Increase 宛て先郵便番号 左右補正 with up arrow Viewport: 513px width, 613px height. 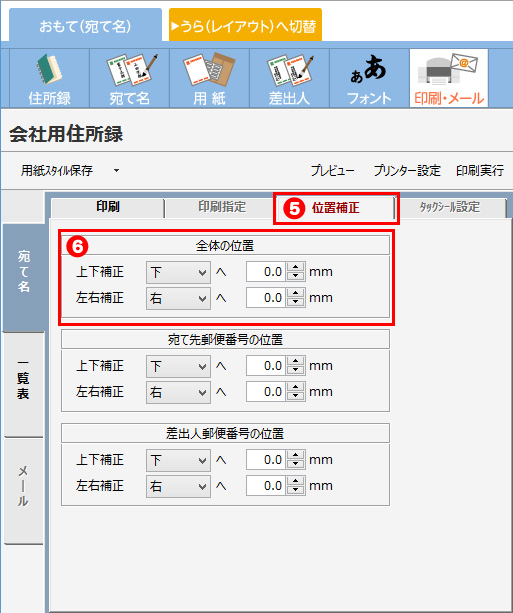(296, 387)
